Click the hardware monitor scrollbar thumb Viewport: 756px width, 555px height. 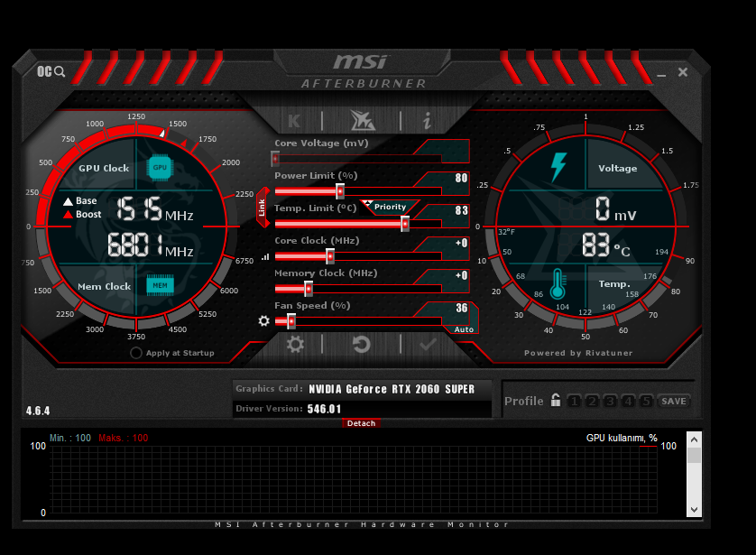click(694, 455)
